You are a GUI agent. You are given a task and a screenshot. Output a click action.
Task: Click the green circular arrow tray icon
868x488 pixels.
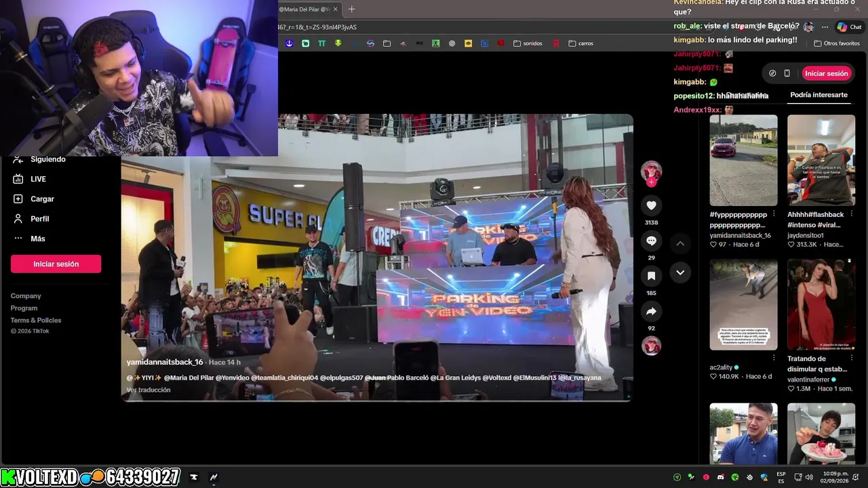677,477
